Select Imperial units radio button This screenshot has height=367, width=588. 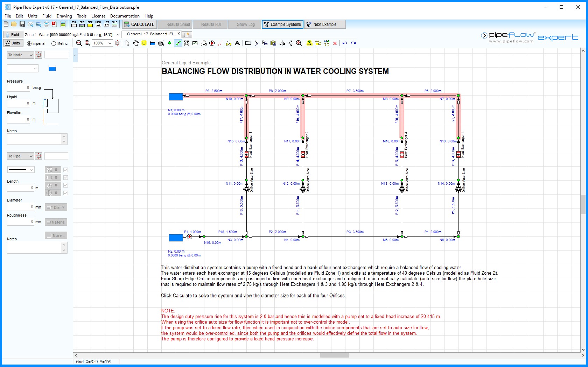pyautogui.click(x=29, y=43)
